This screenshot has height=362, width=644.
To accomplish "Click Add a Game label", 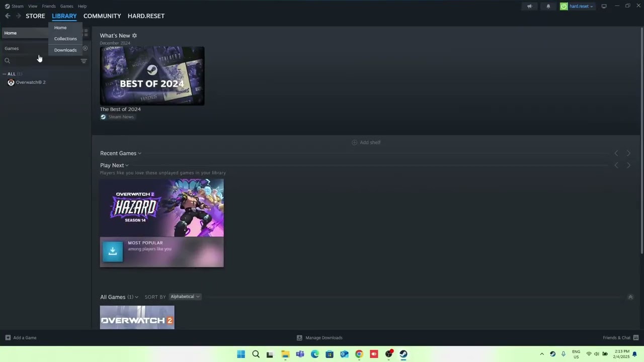I will (x=25, y=337).
